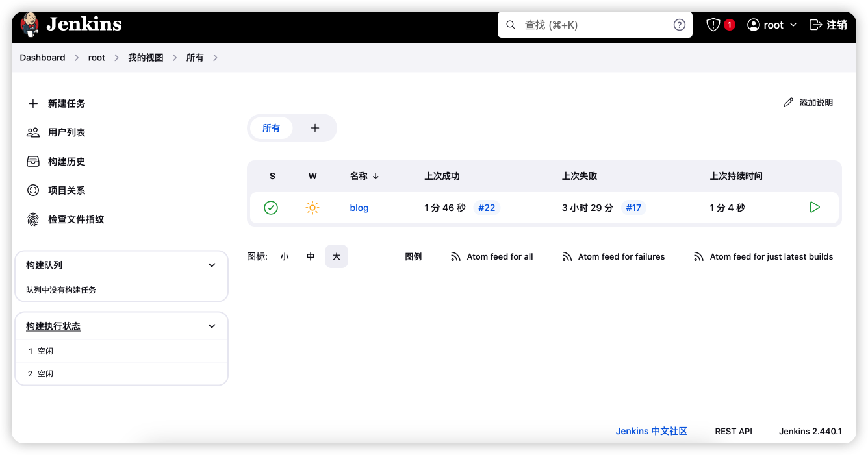The height and width of the screenshot is (455, 868).
Task: Open Jenkins 中文社区 link
Action: pos(652,431)
